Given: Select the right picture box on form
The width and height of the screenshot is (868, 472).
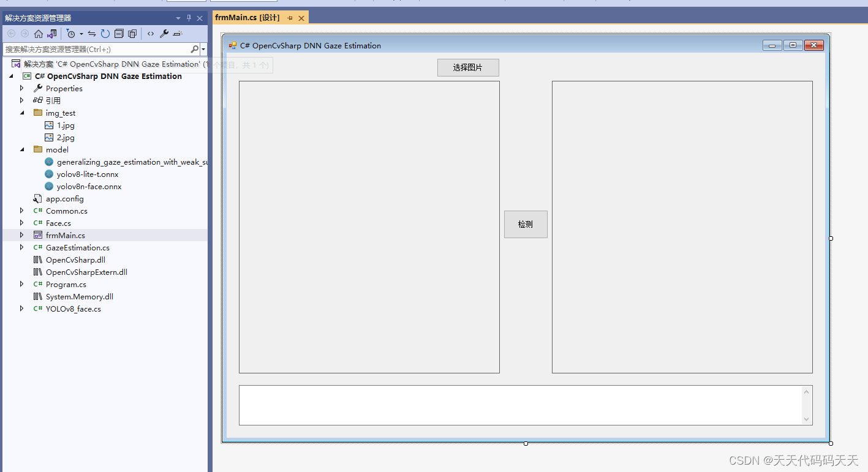Looking at the screenshot, I should coord(682,227).
